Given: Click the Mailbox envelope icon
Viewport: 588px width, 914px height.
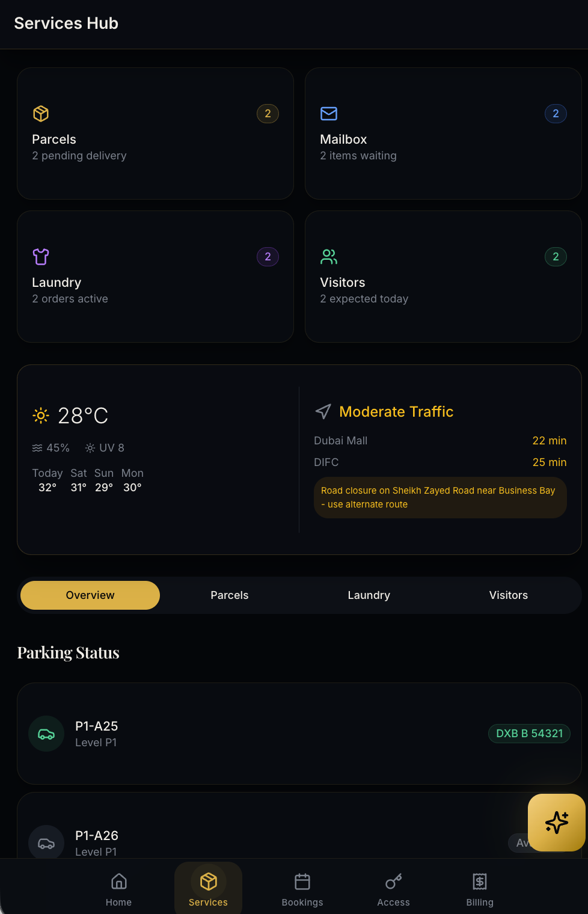Looking at the screenshot, I should (329, 114).
